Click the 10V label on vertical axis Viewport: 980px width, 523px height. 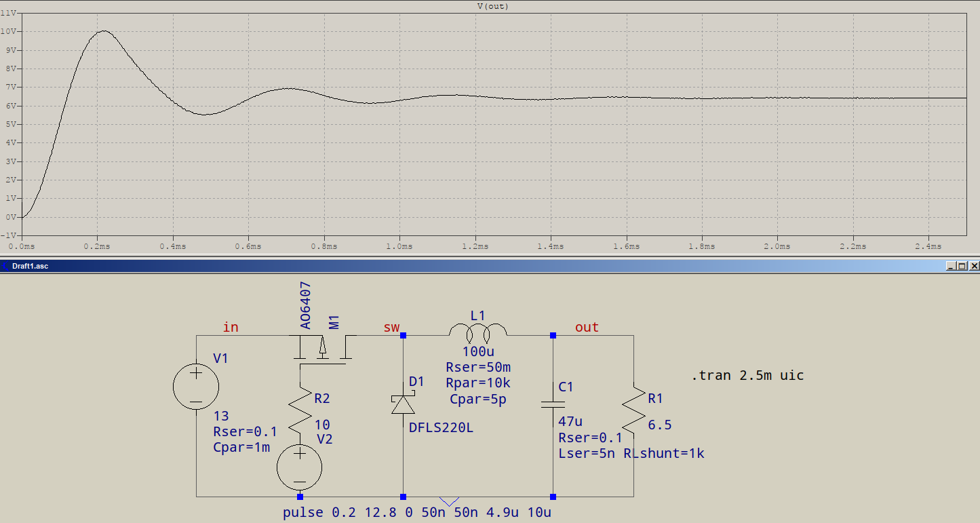click(9, 31)
